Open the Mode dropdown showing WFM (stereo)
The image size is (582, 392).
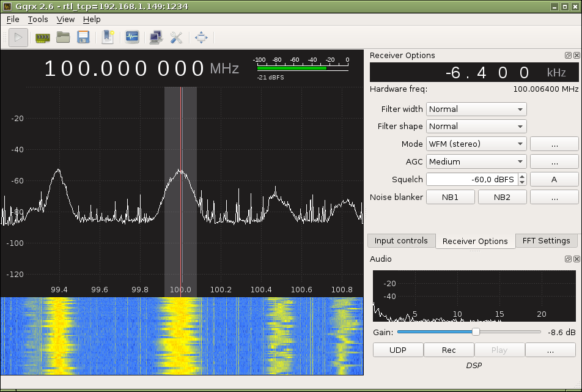pyautogui.click(x=476, y=144)
